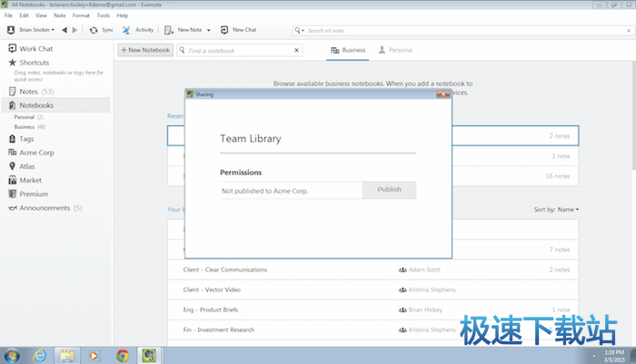Switch to the Personal notebooks tab
Image resolution: width=636 pixels, height=364 pixels.
pos(395,50)
